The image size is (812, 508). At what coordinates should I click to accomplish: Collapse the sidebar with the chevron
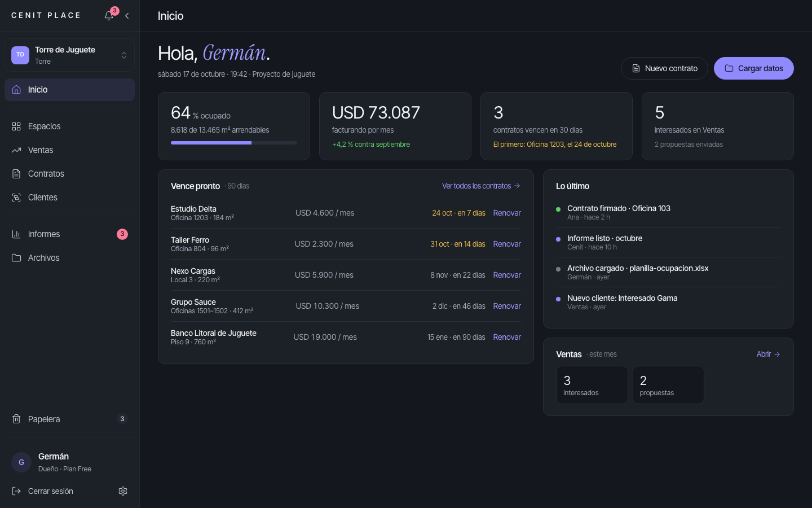pos(127,16)
